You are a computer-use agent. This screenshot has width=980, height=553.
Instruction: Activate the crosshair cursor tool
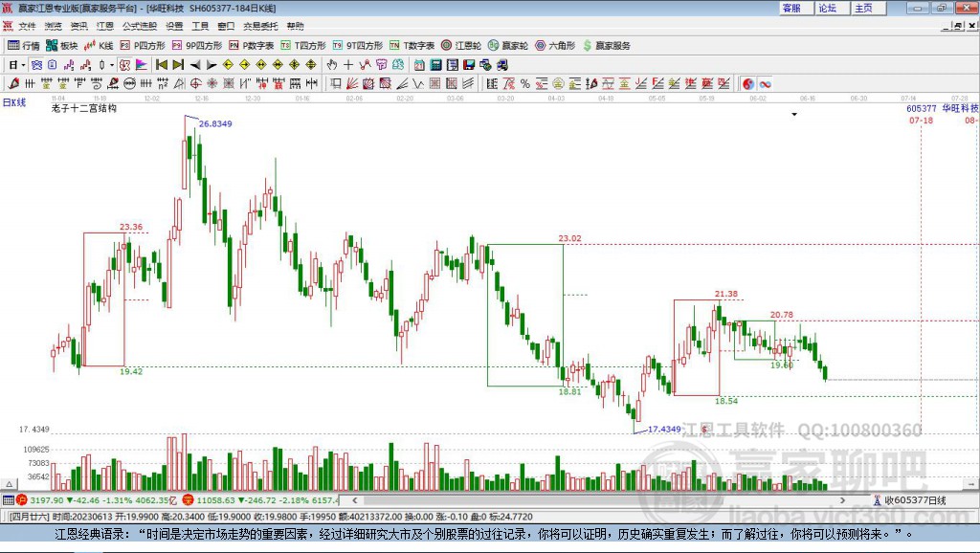(x=348, y=65)
